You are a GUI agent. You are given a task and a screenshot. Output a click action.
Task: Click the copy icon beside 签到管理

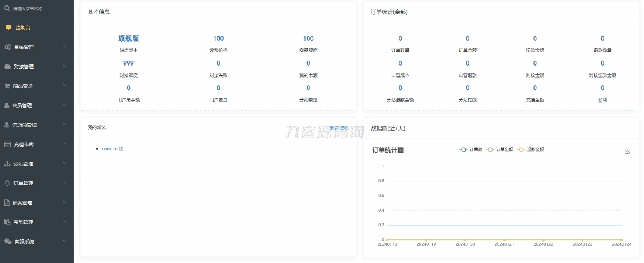click(x=7, y=222)
